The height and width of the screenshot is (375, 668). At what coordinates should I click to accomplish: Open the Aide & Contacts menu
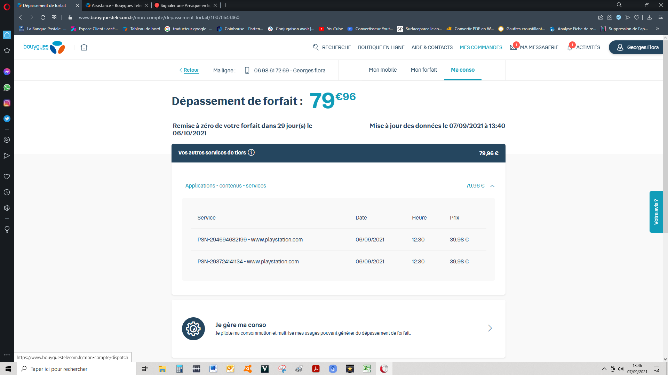[x=432, y=47]
